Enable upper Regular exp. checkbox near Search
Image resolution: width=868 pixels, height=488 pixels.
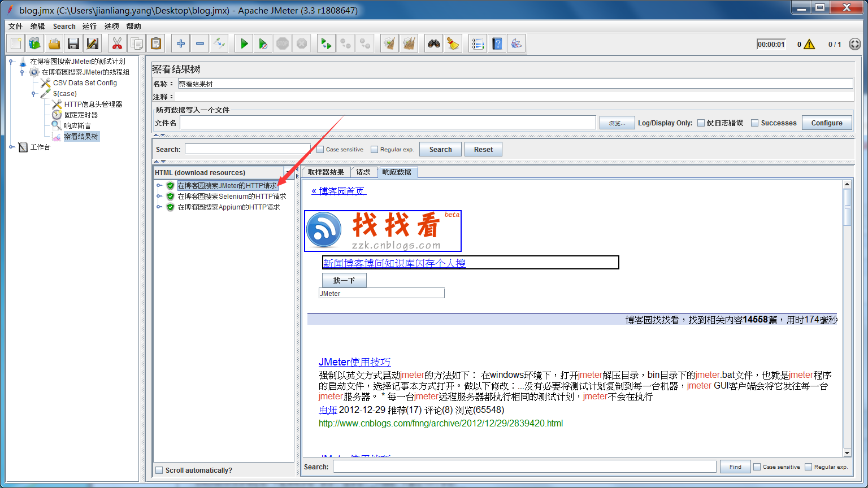(374, 149)
